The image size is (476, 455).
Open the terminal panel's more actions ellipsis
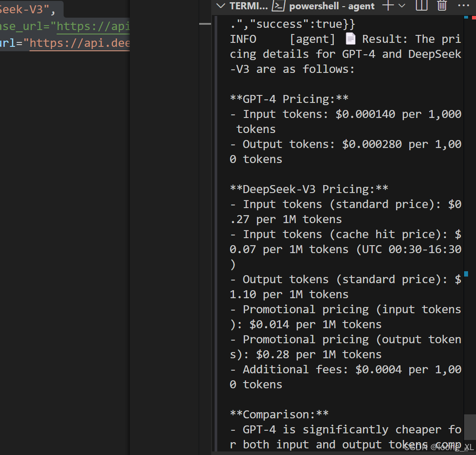(463, 6)
